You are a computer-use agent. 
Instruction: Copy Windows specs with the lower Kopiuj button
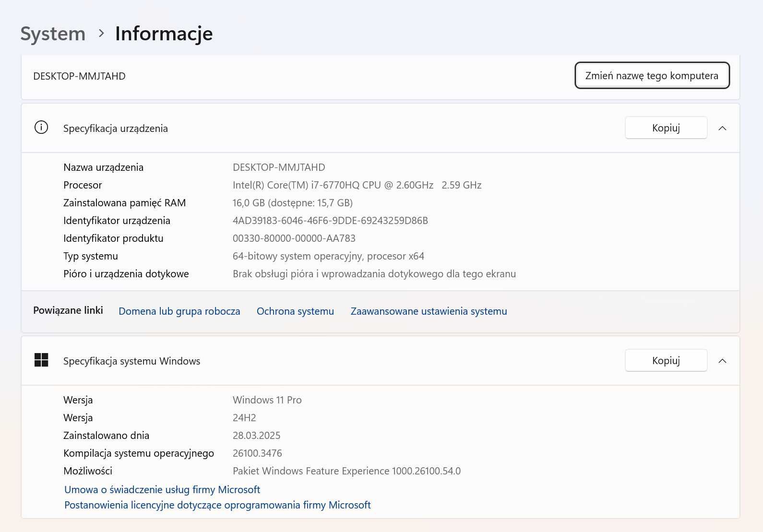(x=666, y=360)
